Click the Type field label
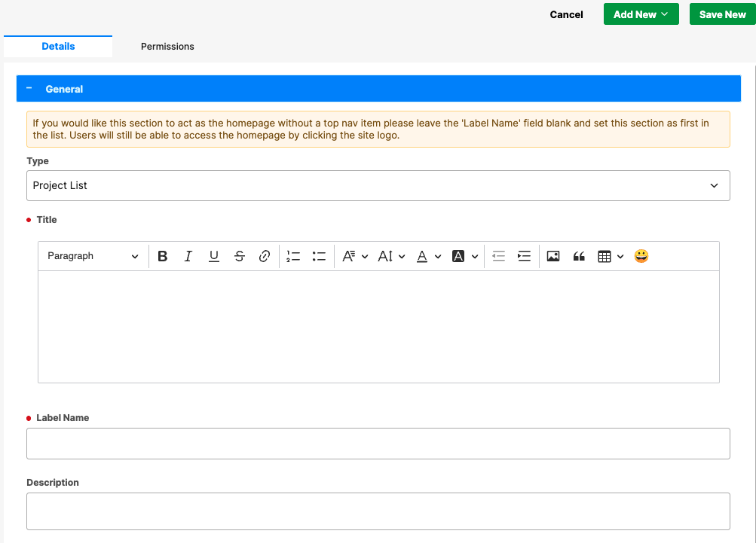This screenshot has width=756, height=543. (x=38, y=161)
